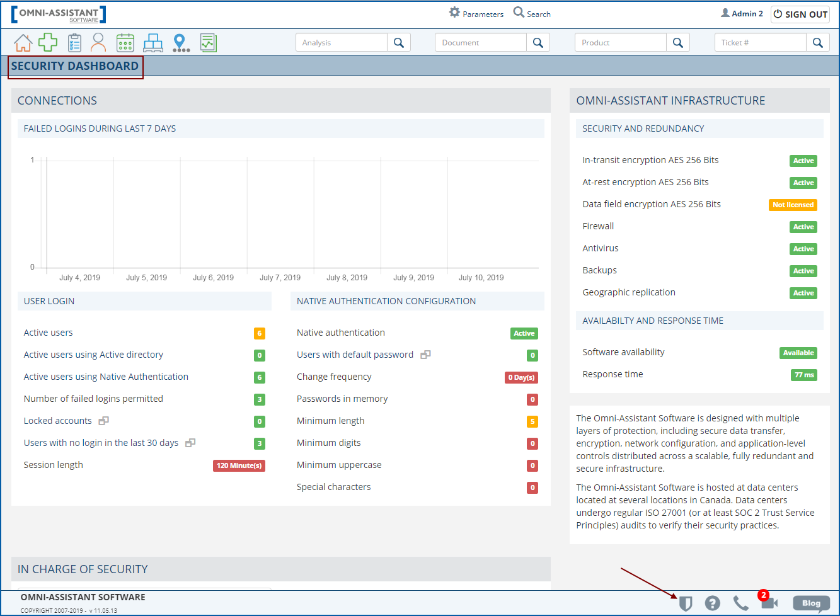
Task: Open the video camera icon with badge
Action: click(769, 602)
